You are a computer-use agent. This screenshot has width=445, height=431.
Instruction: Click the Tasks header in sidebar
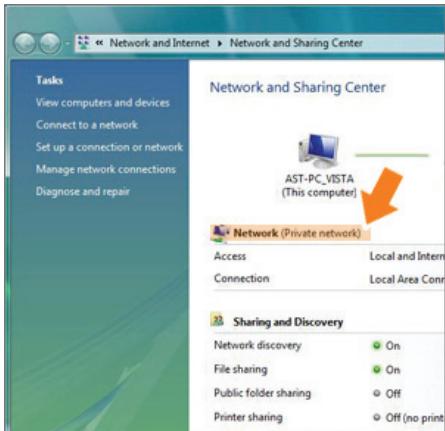tap(49, 80)
